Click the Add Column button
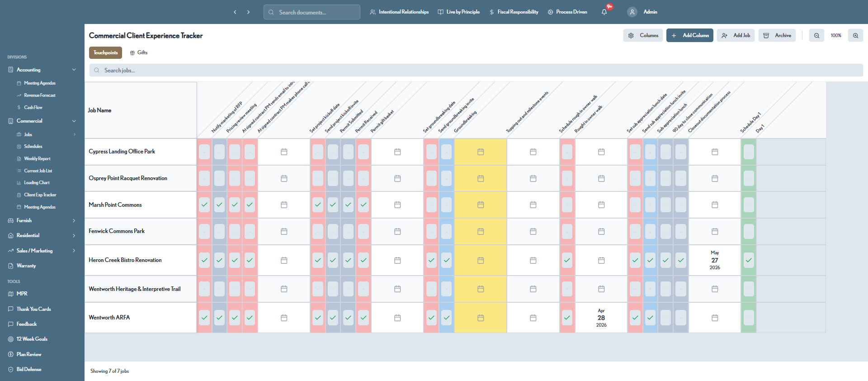The width and height of the screenshot is (868, 381). coord(690,35)
